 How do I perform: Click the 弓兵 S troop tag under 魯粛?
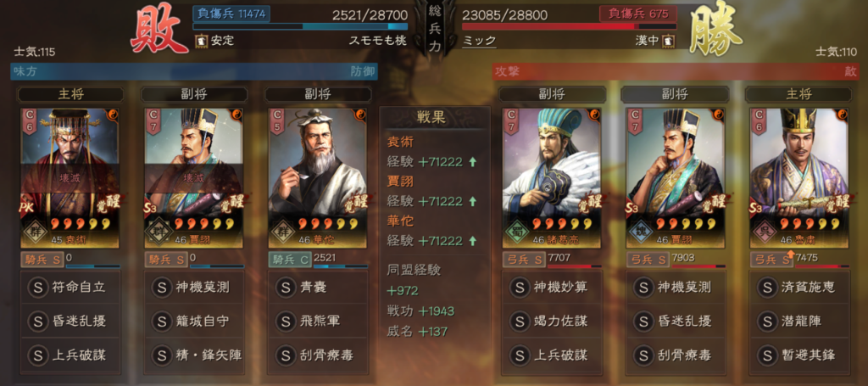(x=768, y=259)
